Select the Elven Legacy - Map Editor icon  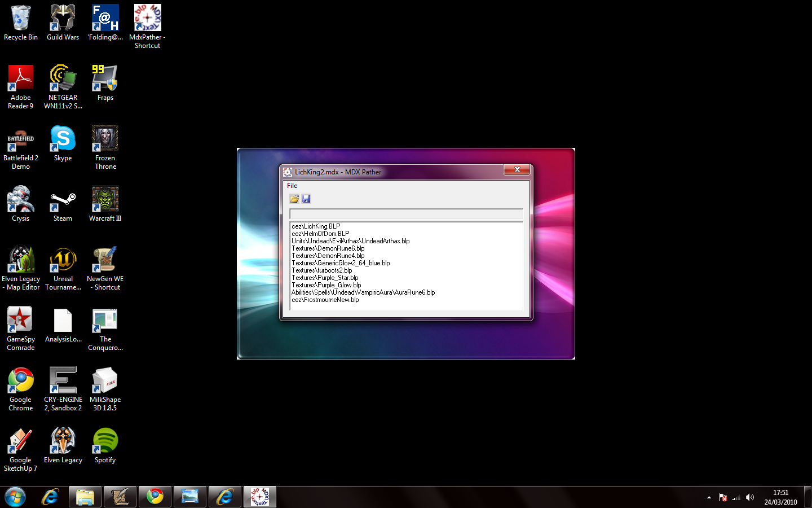tap(21, 268)
